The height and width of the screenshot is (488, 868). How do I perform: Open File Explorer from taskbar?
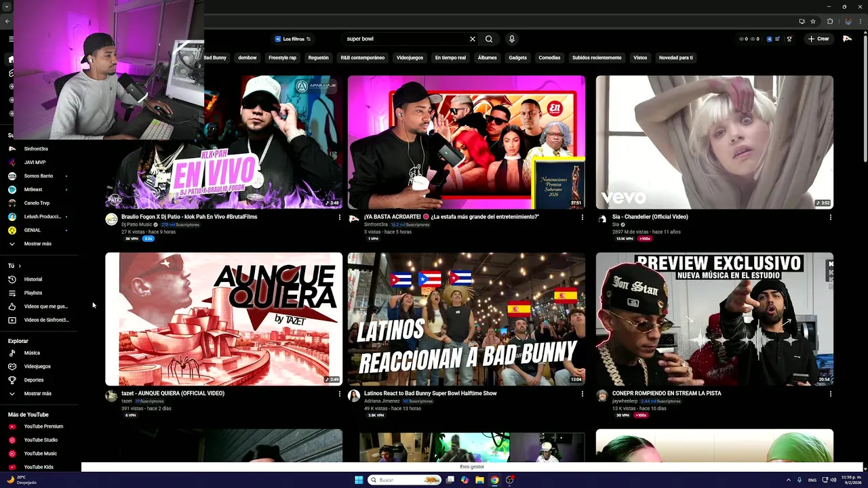(x=479, y=480)
